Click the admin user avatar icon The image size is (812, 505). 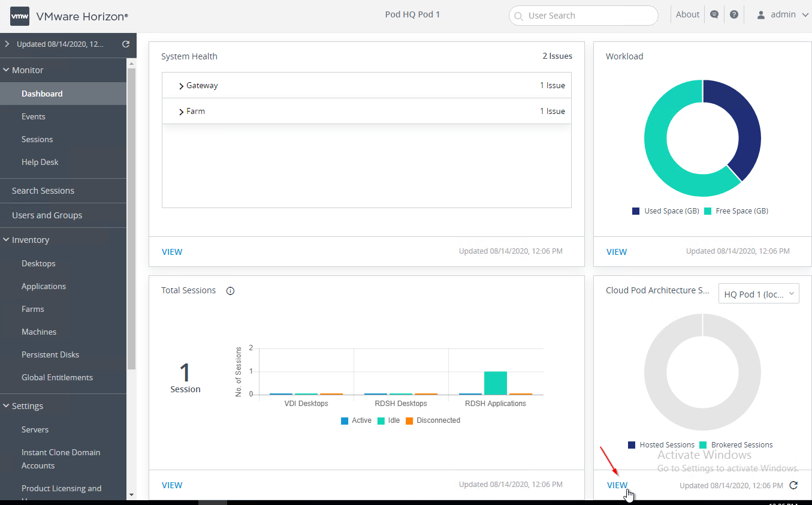click(x=761, y=15)
